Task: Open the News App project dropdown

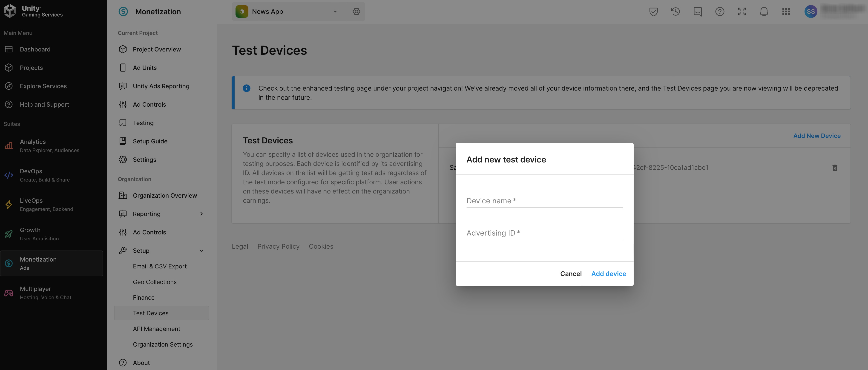Action: pyautogui.click(x=289, y=12)
